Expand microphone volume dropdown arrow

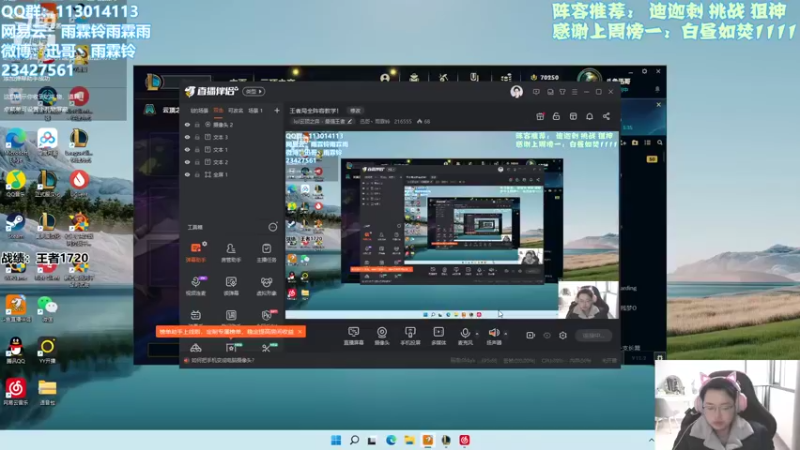[477, 334]
